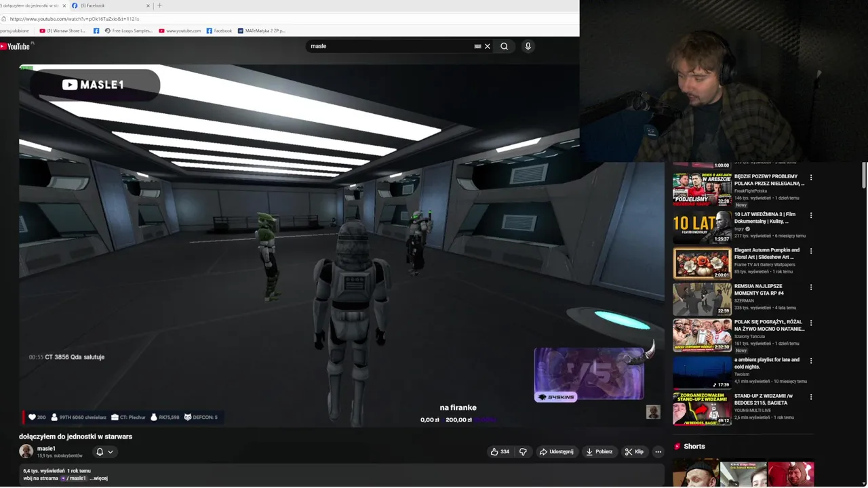Close the Facebook browser tab
Viewport: 868px width, 488px height.
[x=148, y=5]
